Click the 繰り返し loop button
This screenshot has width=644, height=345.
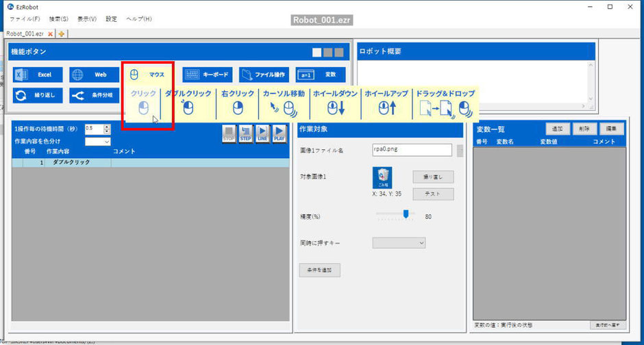pyautogui.click(x=38, y=95)
